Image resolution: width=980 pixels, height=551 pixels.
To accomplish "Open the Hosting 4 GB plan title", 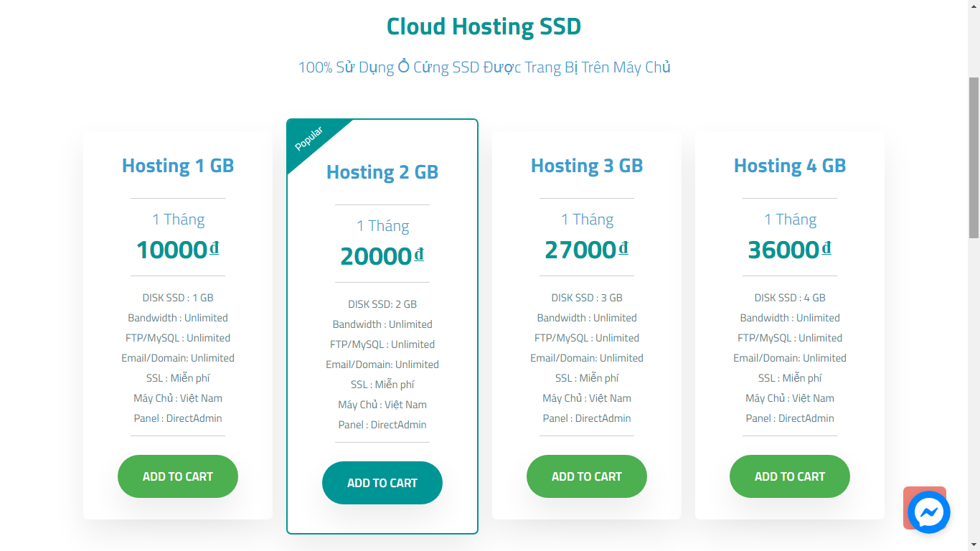I will (790, 166).
